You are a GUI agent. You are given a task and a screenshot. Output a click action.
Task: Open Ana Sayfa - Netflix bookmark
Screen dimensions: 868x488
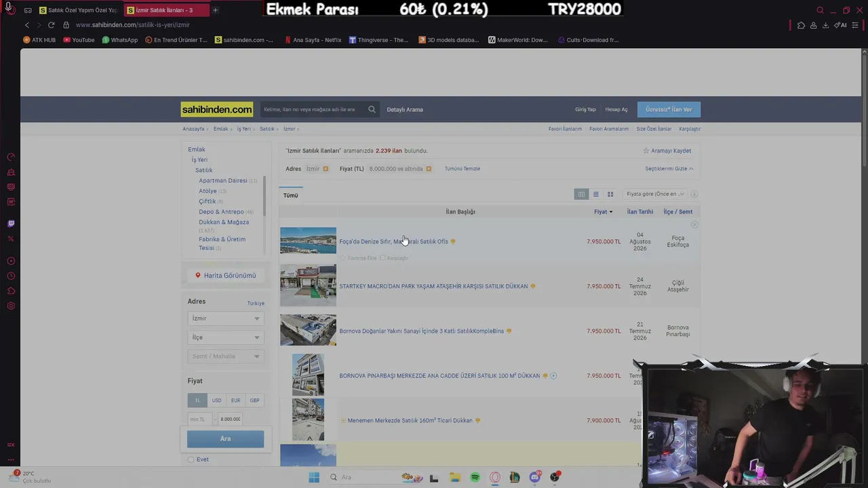[313, 40]
